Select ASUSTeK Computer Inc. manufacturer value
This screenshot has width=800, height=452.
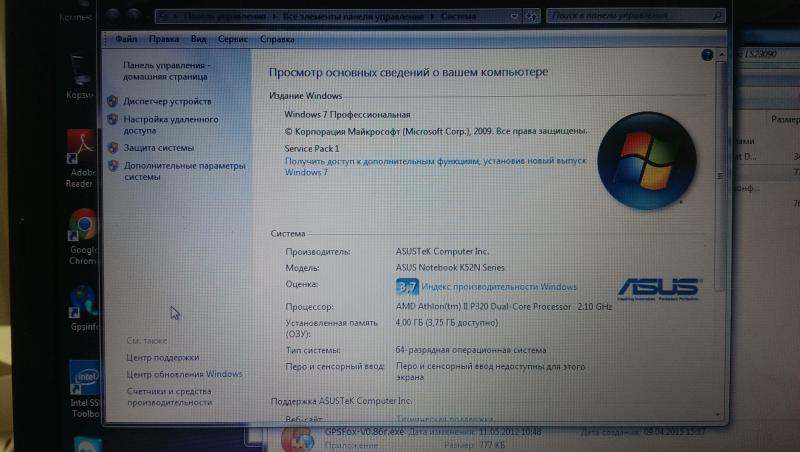click(442, 251)
